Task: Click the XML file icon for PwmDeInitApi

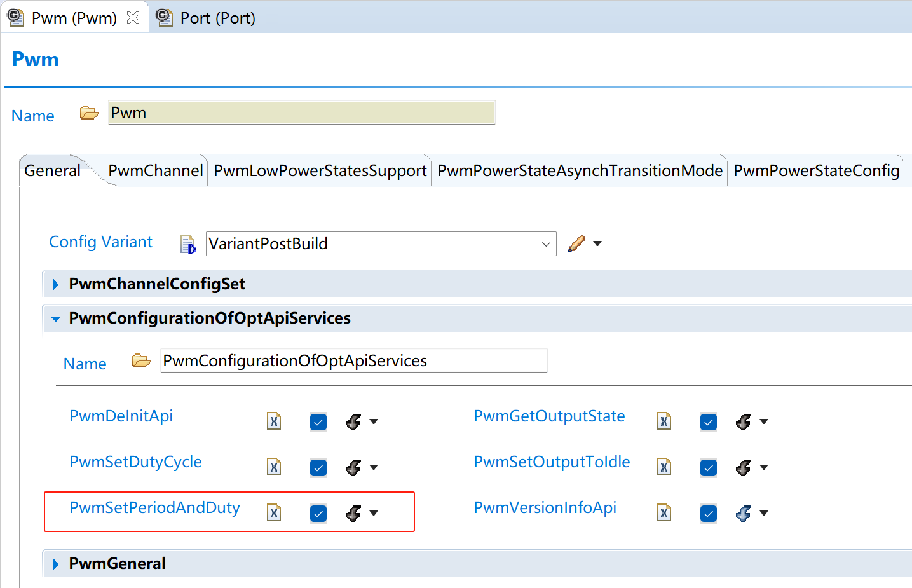Action: pyautogui.click(x=274, y=421)
